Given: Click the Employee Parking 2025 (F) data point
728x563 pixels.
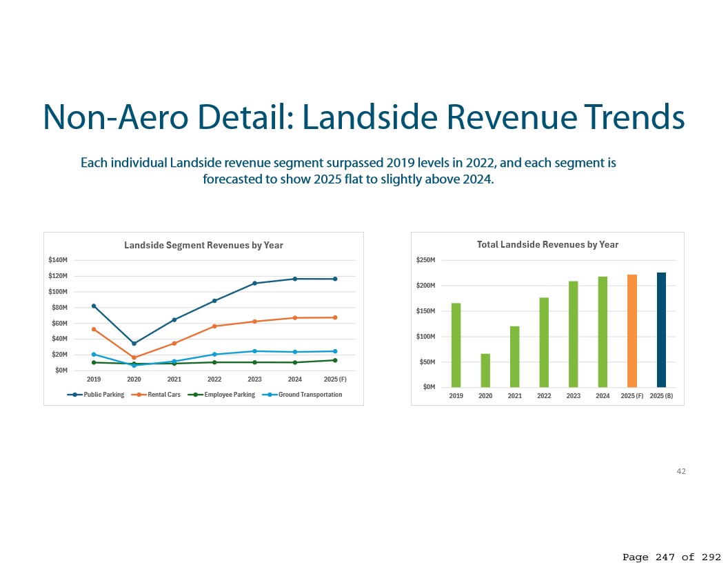Looking at the screenshot, I should (335, 360).
